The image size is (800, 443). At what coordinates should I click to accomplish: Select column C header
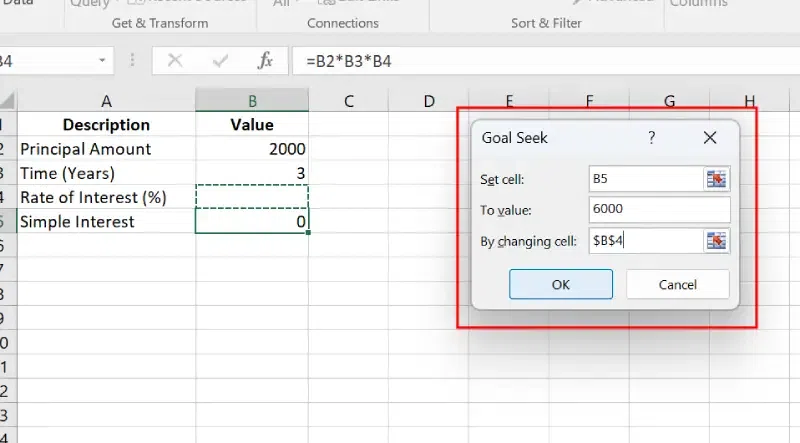click(348, 101)
